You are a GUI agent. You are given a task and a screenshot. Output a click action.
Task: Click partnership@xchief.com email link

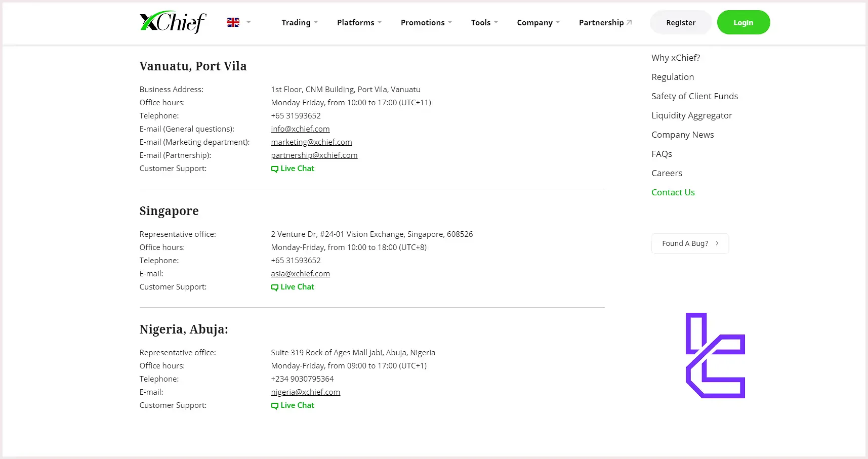pos(314,155)
